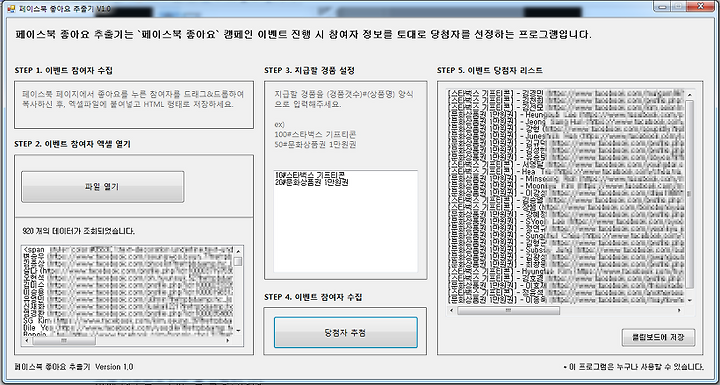Click the 'STEP 3. 지급할 경품 설정' heading
This screenshot has height=385, width=720.
tap(309, 70)
